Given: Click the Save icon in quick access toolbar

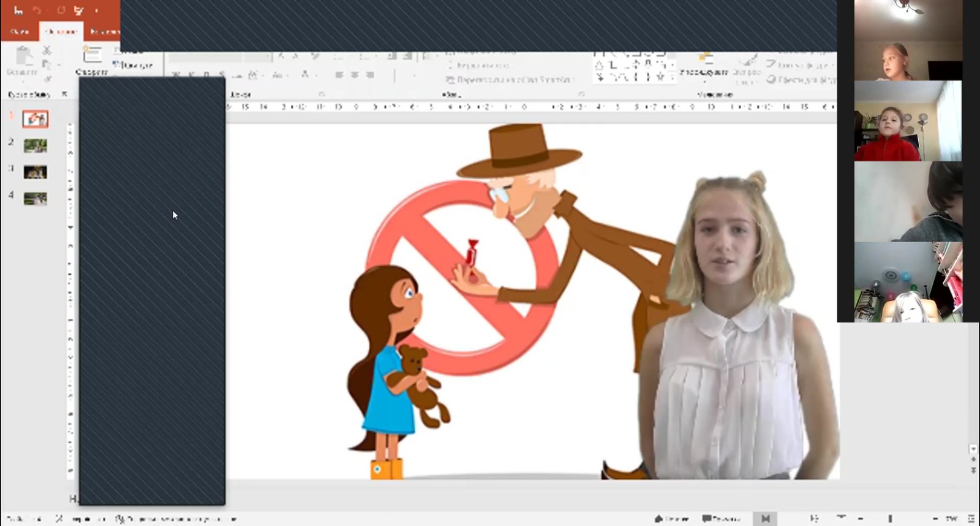Looking at the screenshot, I should [18, 10].
